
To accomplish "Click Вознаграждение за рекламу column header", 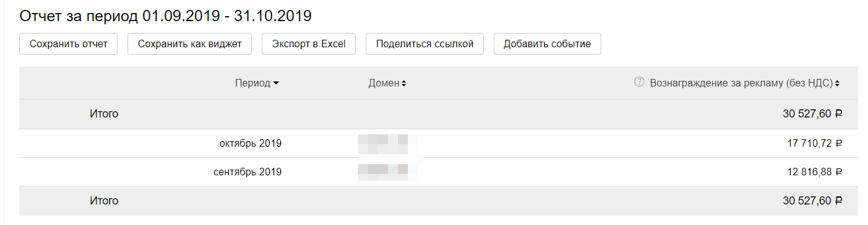I will (741, 83).
